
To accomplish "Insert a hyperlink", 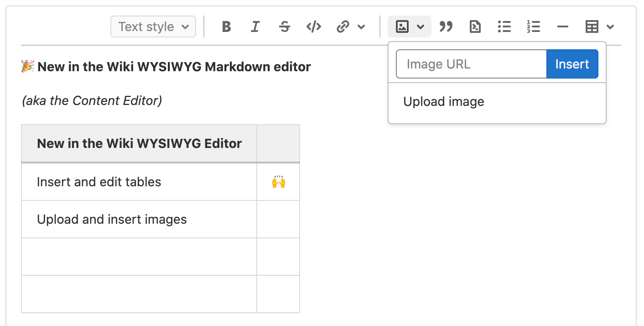I will (342, 26).
